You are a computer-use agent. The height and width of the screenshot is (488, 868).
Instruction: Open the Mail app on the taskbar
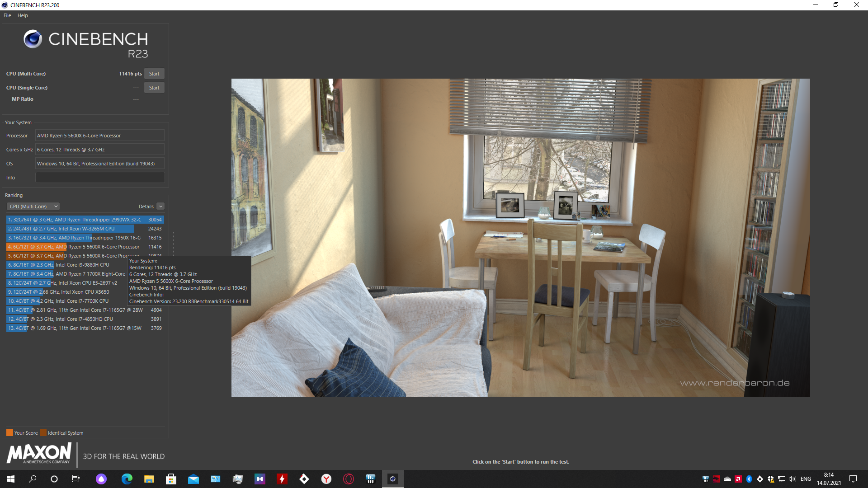pyautogui.click(x=193, y=479)
